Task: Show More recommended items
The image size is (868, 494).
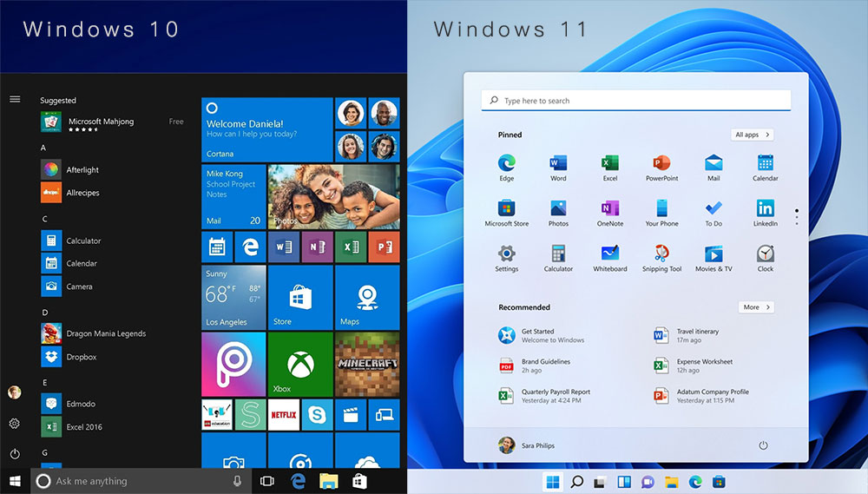Action: (756, 306)
